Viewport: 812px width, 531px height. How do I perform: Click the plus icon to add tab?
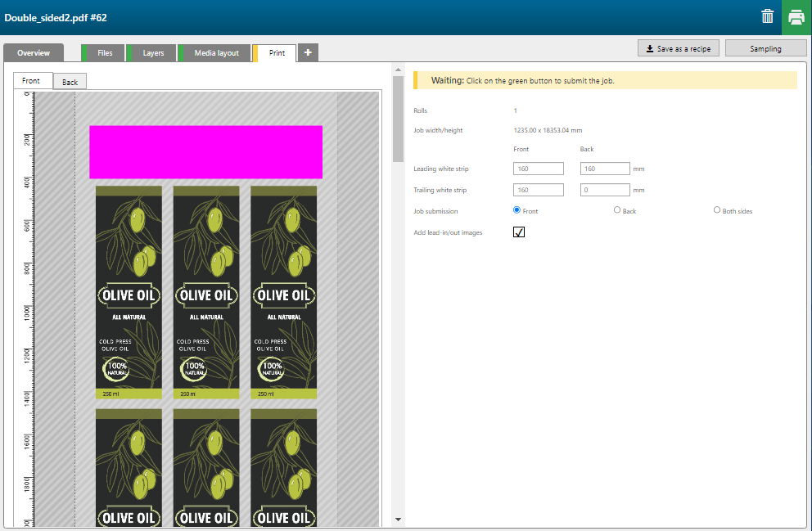[x=308, y=52]
